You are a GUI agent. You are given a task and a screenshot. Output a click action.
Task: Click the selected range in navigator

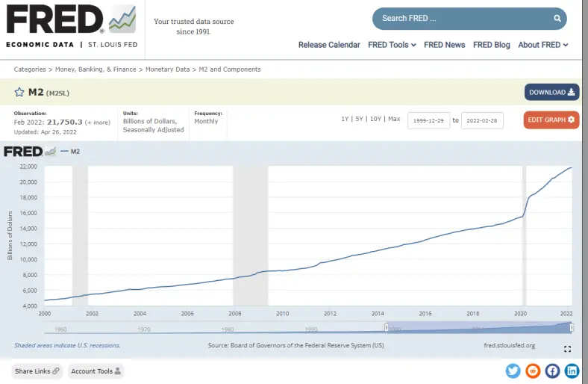[x=479, y=327]
